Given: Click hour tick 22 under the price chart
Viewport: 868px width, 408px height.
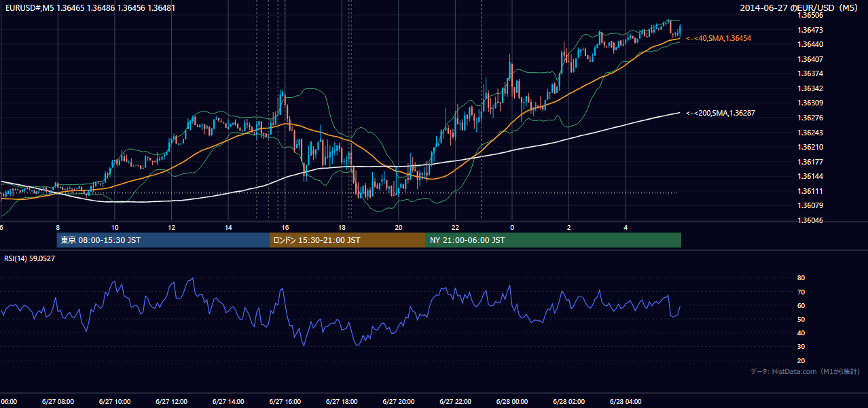Looking at the screenshot, I should coord(455,227).
